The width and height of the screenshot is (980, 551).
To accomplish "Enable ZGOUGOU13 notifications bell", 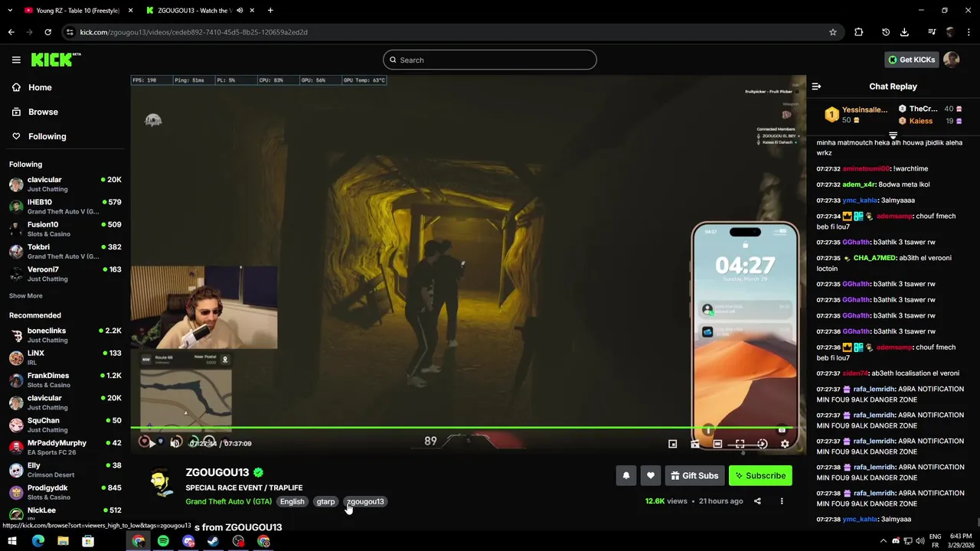I will tap(626, 476).
